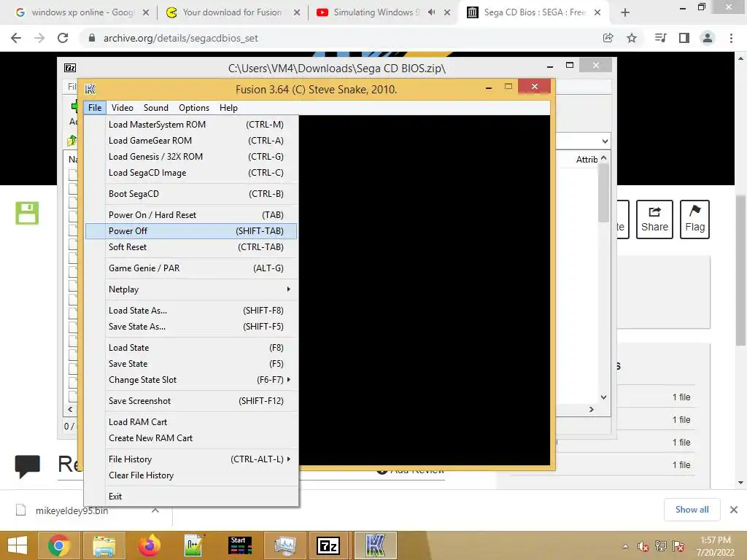Click the Share button on archive page

(654, 219)
